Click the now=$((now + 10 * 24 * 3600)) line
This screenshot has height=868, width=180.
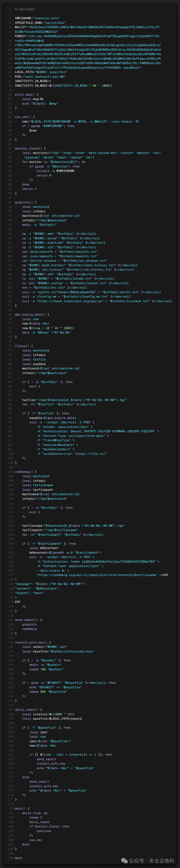[48, 328]
